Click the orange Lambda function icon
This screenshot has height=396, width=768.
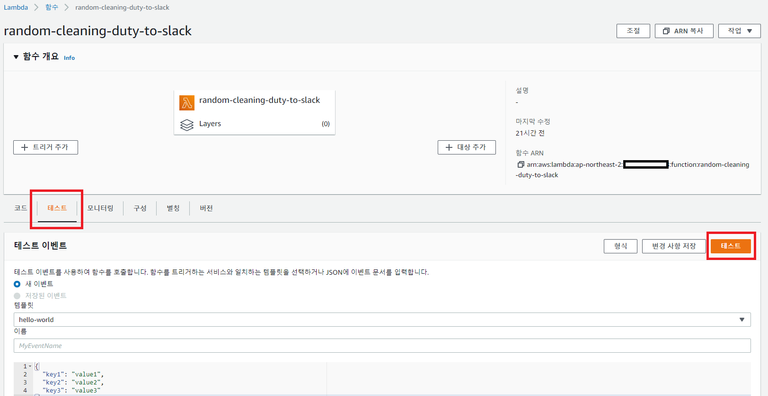point(187,102)
